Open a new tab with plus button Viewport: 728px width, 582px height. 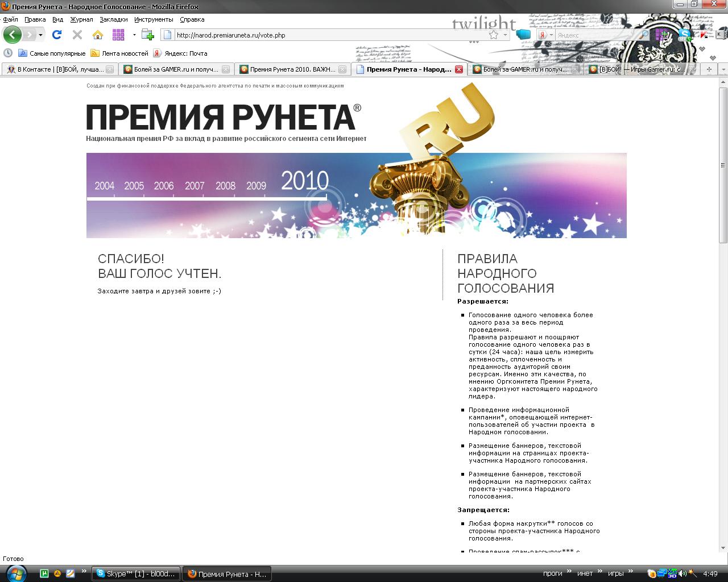pyautogui.click(x=709, y=69)
